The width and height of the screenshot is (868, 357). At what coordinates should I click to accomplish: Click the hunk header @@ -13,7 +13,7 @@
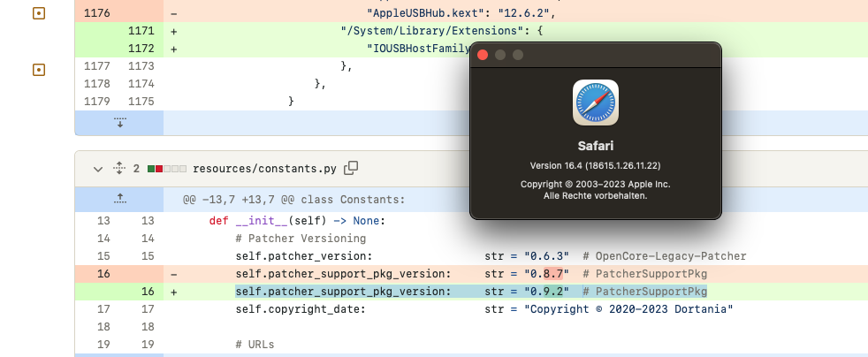click(294, 199)
